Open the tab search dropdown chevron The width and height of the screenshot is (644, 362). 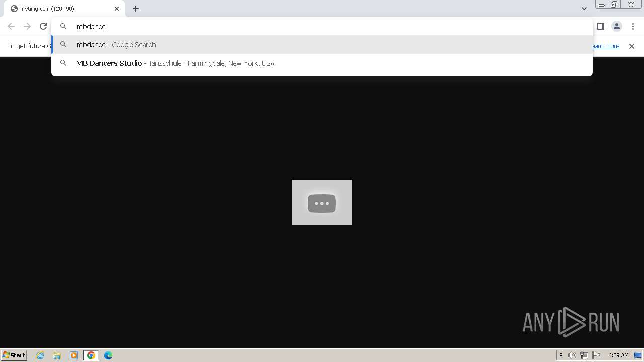[584, 9]
